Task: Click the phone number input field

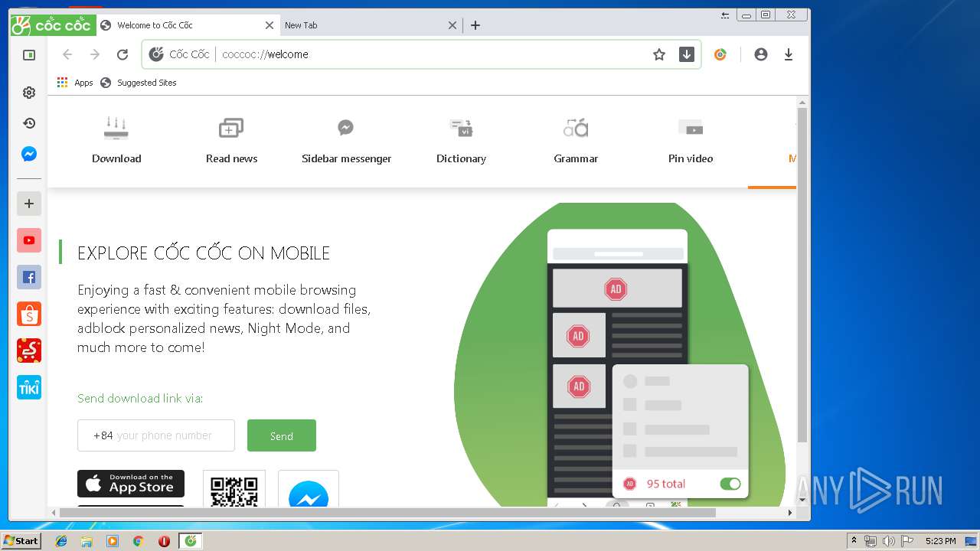Action: pyautogui.click(x=156, y=435)
